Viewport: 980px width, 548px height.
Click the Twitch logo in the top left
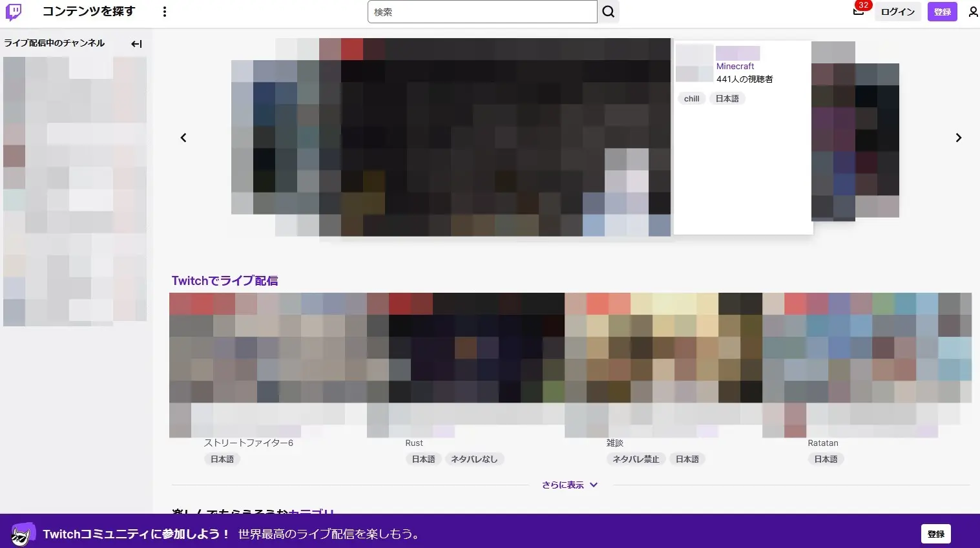[x=13, y=12]
